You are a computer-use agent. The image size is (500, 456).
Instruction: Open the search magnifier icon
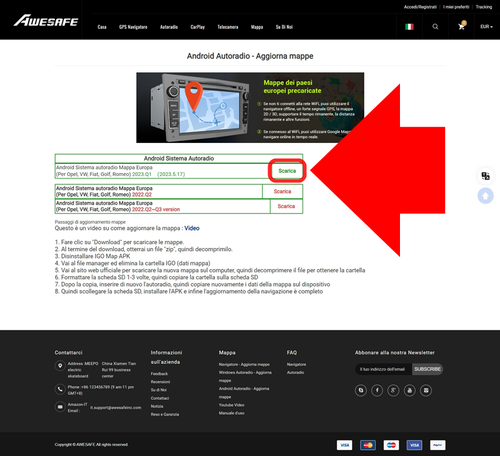[435, 27]
